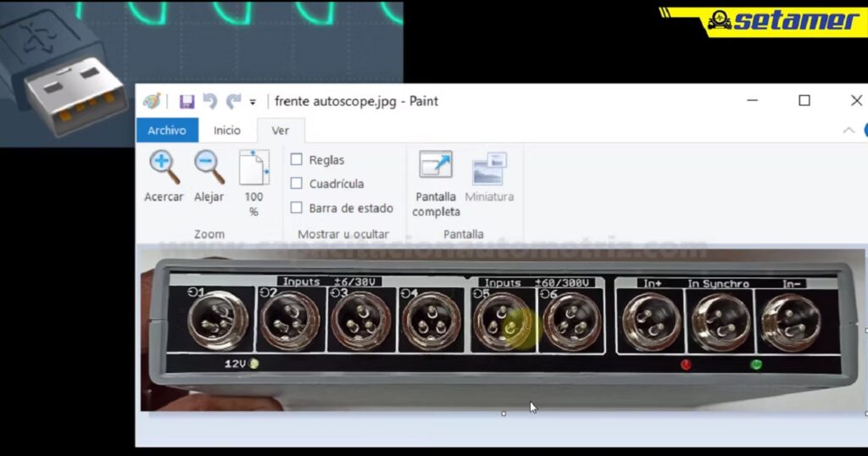Select the Ver tab
This screenshot has height=456, width=868.
pos(280,131)
